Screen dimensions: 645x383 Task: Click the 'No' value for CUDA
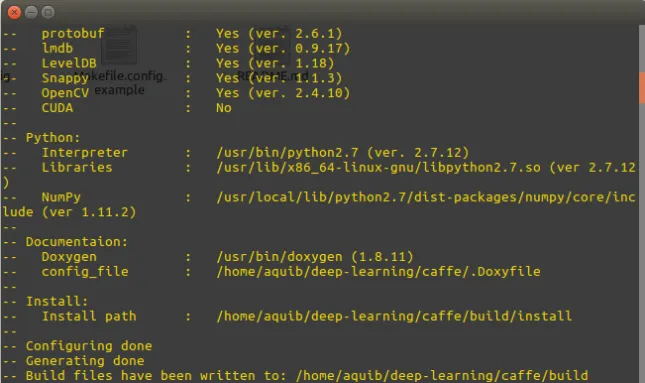click(x=224, y=108)
